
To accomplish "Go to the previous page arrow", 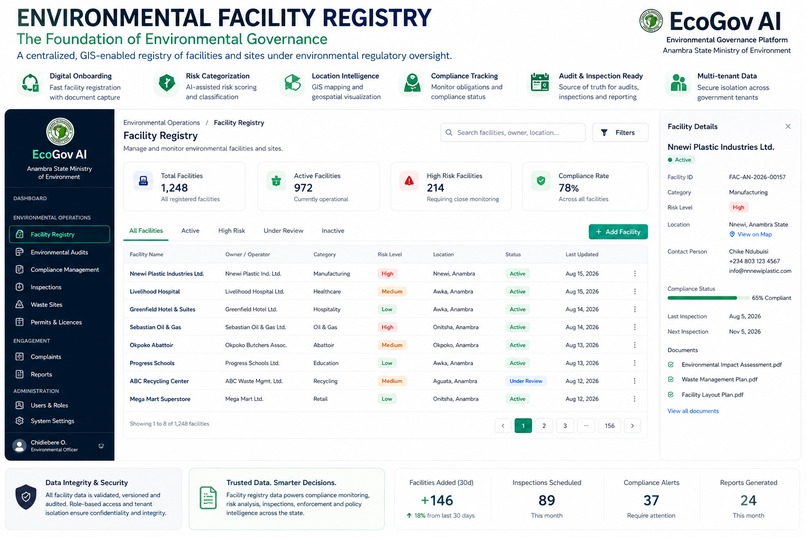I will (x=503, y=425).
